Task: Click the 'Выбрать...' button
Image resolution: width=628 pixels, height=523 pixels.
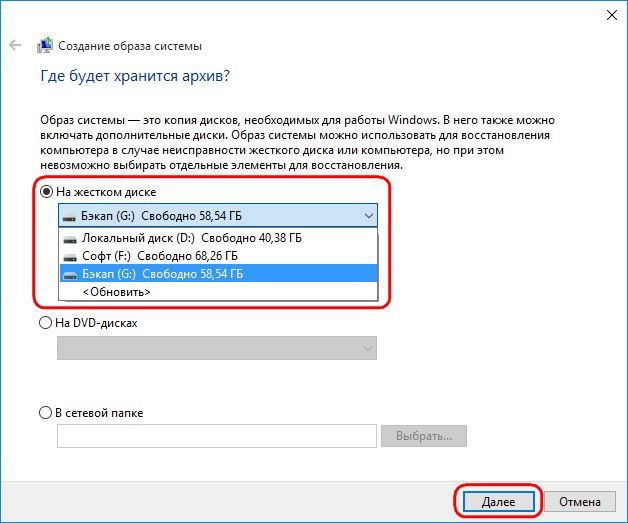Action: point(424,436)
